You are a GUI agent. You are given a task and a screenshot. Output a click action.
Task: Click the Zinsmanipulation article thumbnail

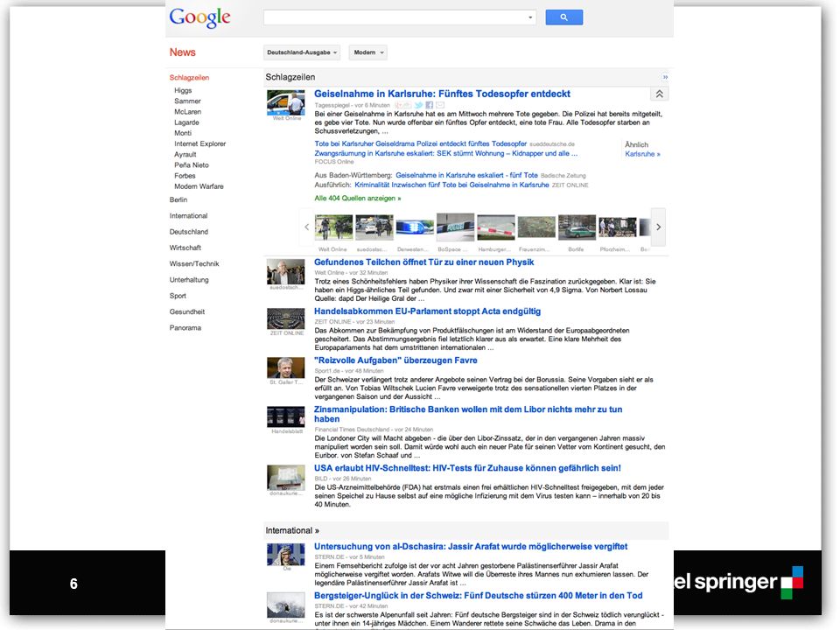[x=285, y=417]
